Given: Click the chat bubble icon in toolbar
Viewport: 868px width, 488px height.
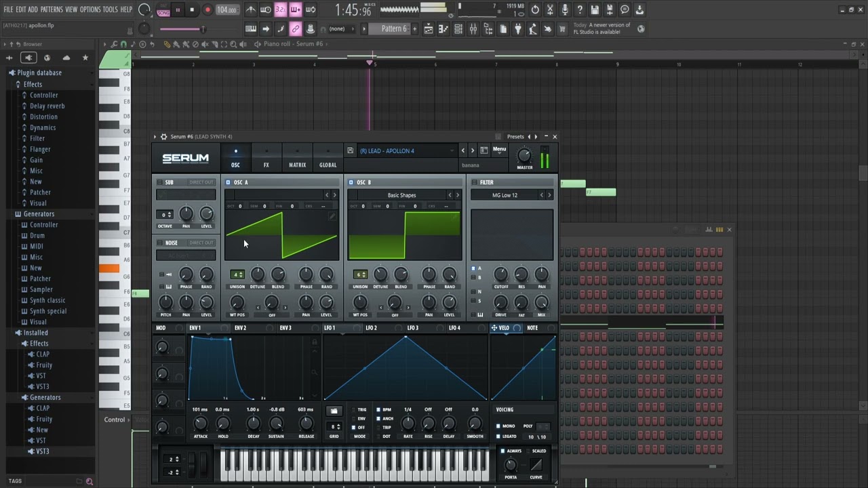Looking at the screenshot, I should click(x=625, y=9).
